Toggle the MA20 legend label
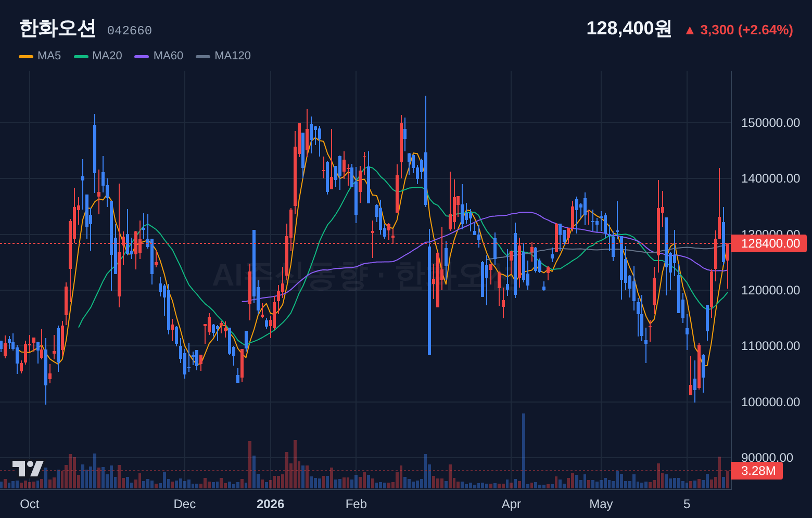Screen dimensions: 812x518 [107, 56]
